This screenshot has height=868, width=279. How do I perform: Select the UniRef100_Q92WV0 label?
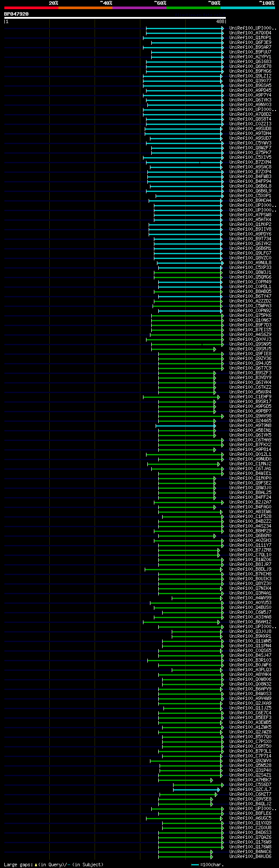250,760
